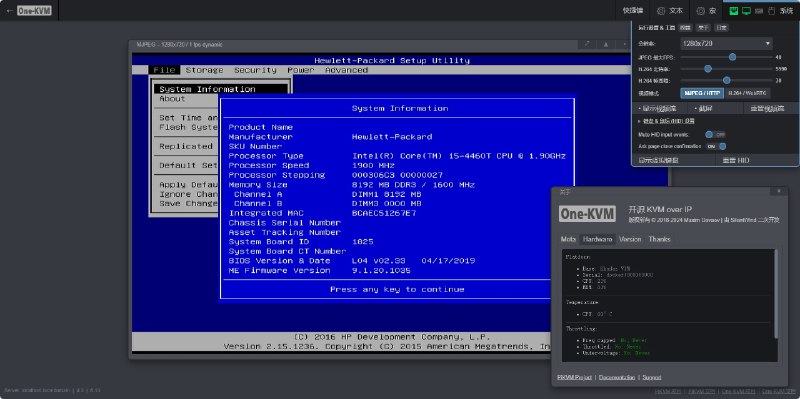Viewport: 800px width, 399px height.
Task: Click the 日志 log button in system panel
Action: click(x=720, y=28)
